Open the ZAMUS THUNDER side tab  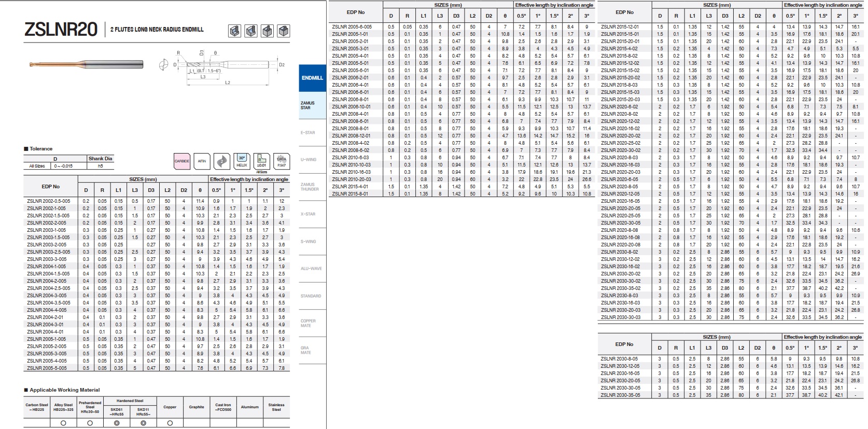point(312,187)
